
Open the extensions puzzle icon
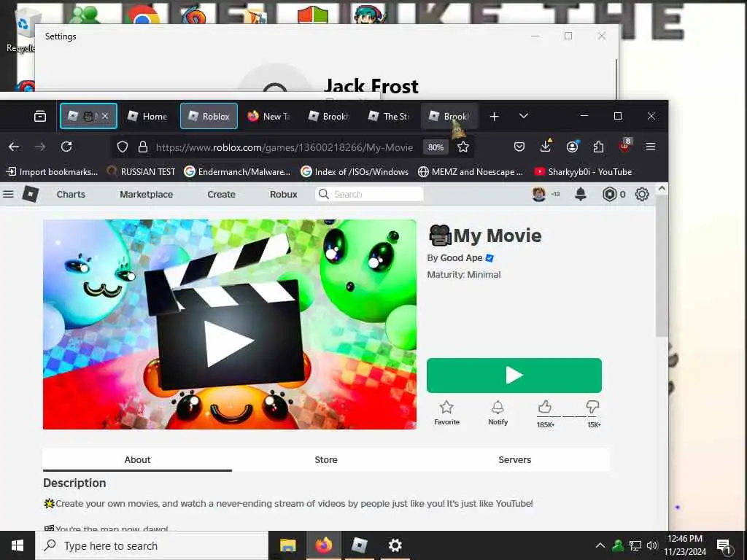598,147
